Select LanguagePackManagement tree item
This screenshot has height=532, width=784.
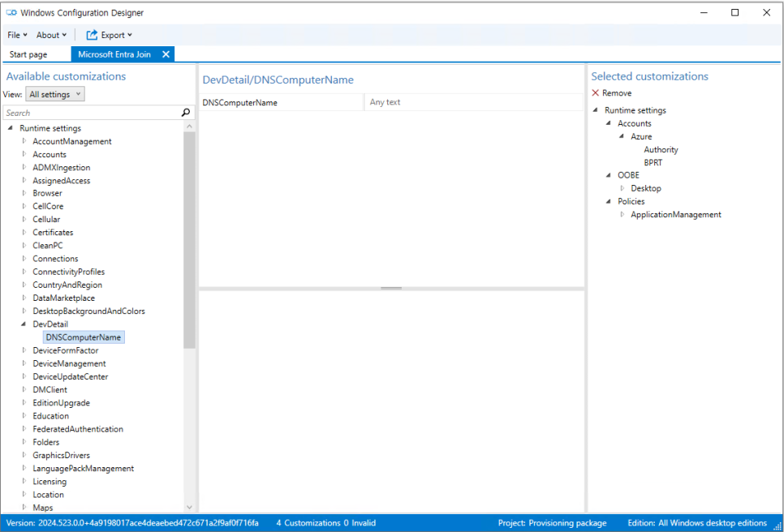[x=84, y=468]
